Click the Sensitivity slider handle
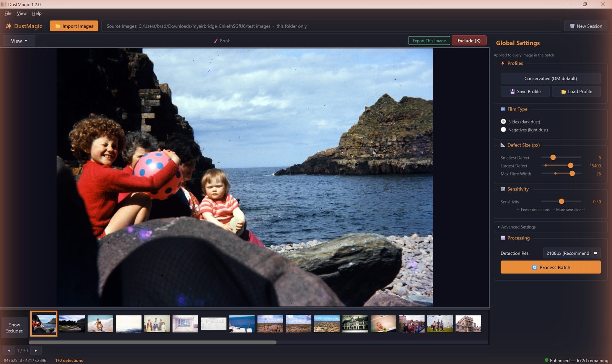 coord(561,201)
